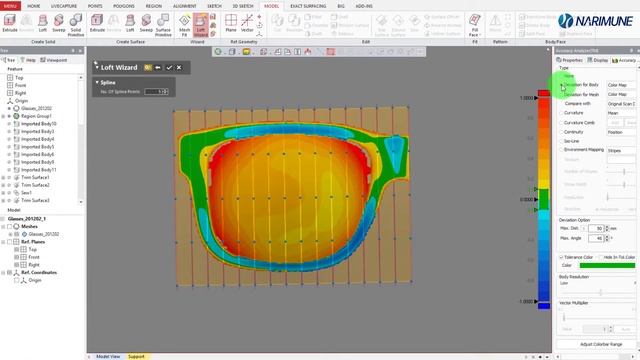Screen dimensions: 640x360
Task: Select Loft in Create Solid group
Action: tap(42, 23)
